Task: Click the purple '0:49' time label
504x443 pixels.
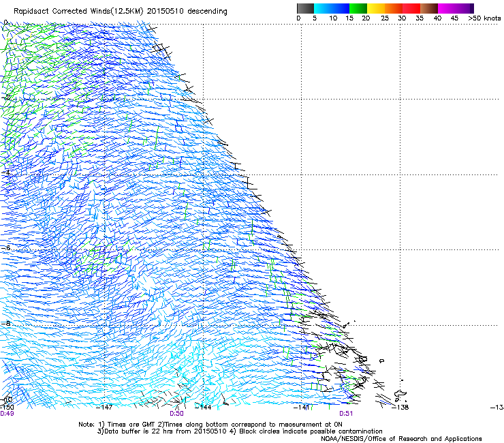Action: (x=7, y=414)
